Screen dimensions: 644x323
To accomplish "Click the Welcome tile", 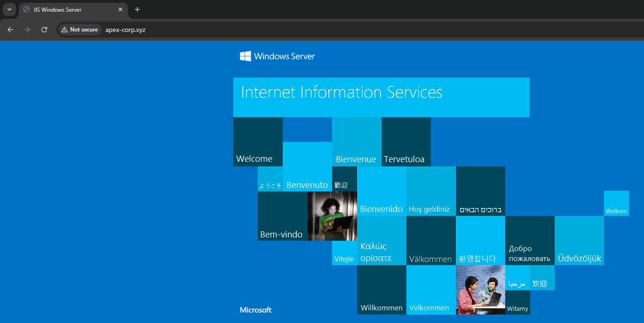I will 258,142.
